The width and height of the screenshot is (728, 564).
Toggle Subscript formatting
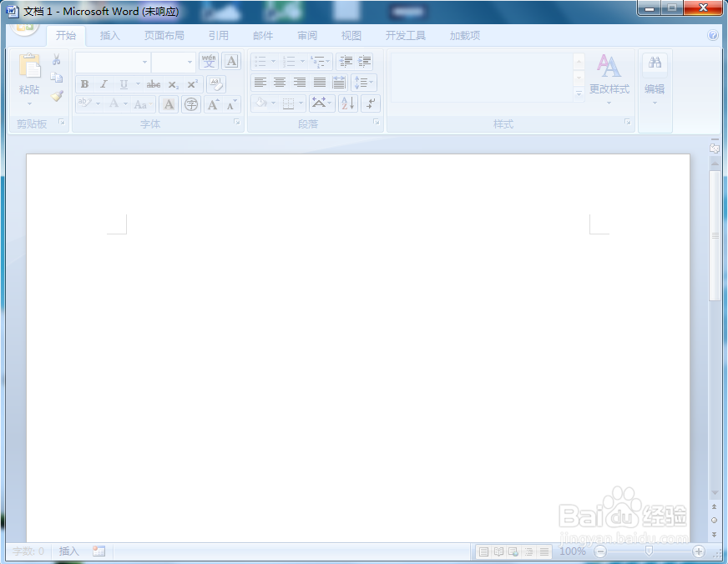pos(173,84)
